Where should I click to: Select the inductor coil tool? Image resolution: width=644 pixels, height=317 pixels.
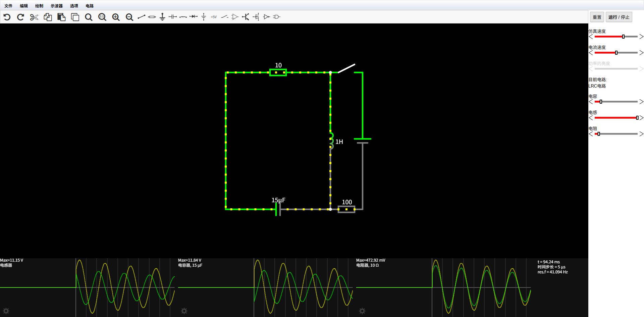[183, 16]
